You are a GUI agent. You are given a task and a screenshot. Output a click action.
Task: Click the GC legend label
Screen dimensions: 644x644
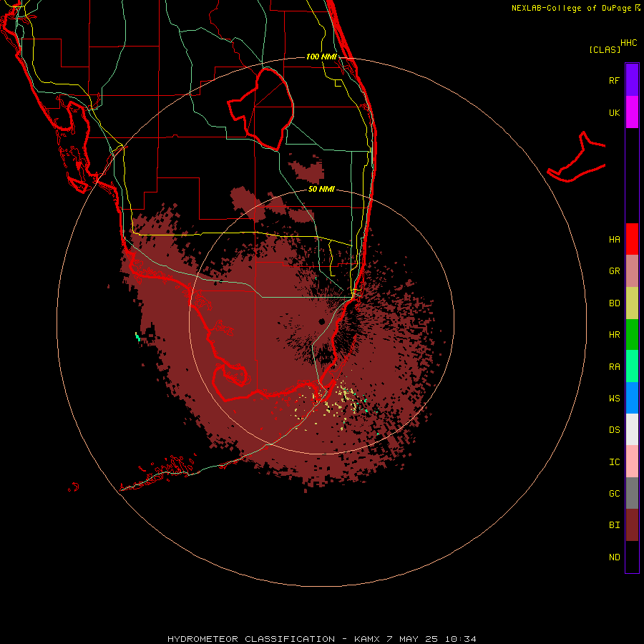tap(614, 493)
